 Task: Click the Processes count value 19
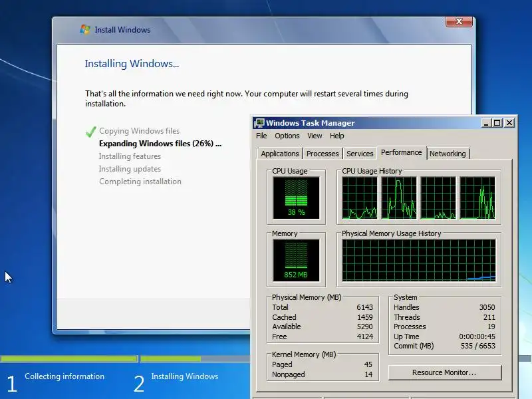coord(491,327)
